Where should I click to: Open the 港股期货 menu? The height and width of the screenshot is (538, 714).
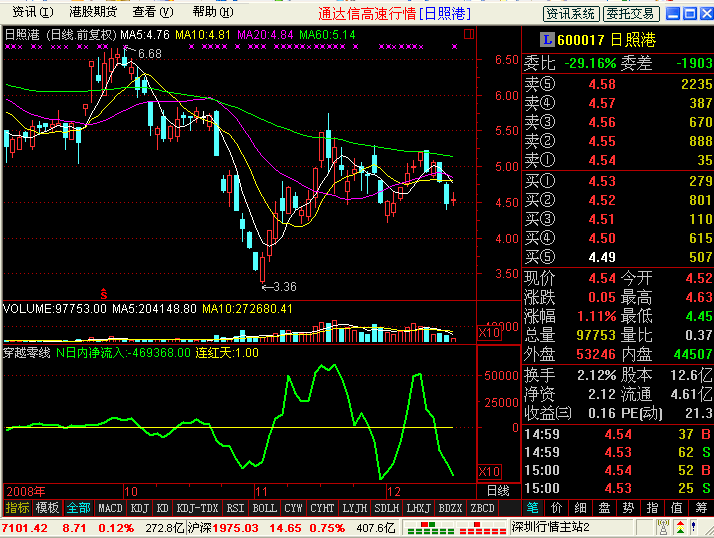click(x=93, y=12)
